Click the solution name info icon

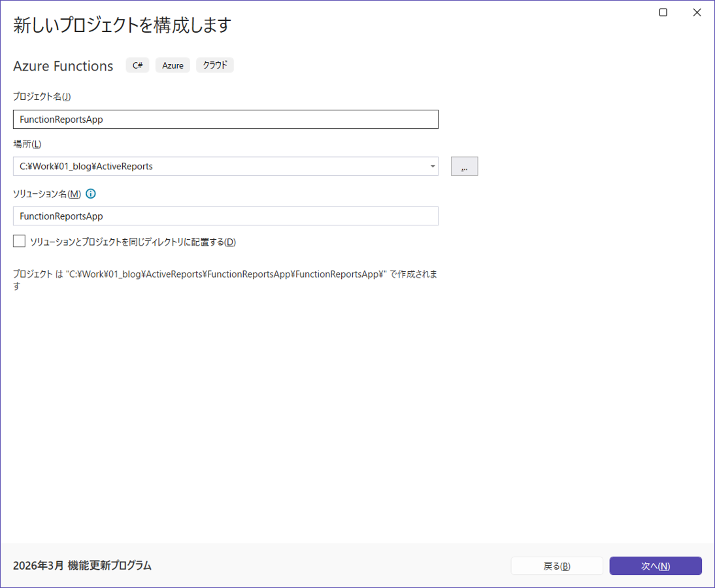(91, 194)
